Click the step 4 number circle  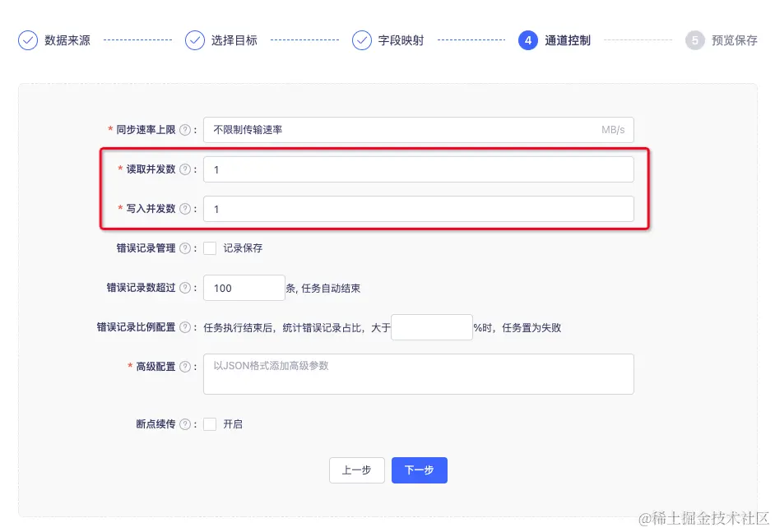528,40
